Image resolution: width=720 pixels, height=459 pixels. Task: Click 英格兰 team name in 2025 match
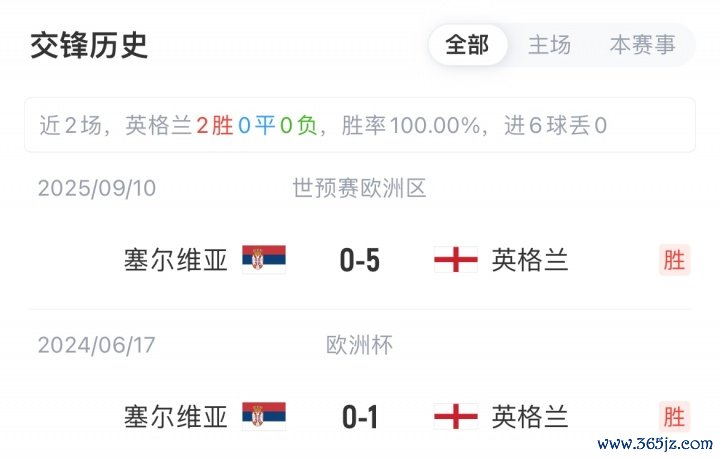tap(530, 260)
